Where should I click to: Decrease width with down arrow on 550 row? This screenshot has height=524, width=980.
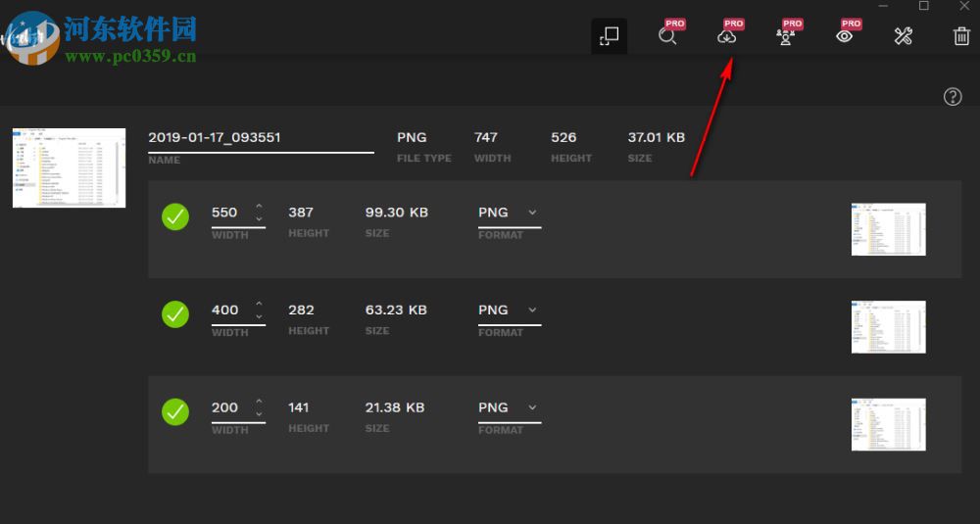[x=259, y=219]
